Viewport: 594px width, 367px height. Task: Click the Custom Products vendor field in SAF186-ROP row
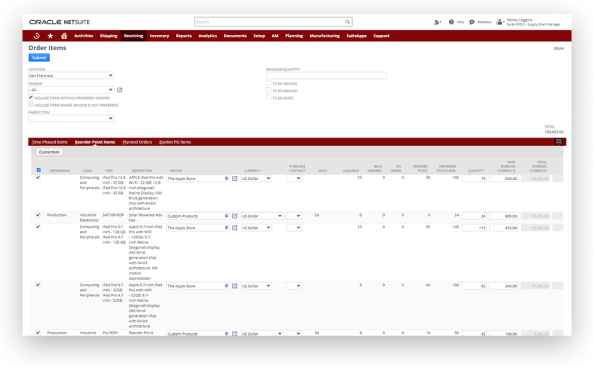(x=198, y=216)
